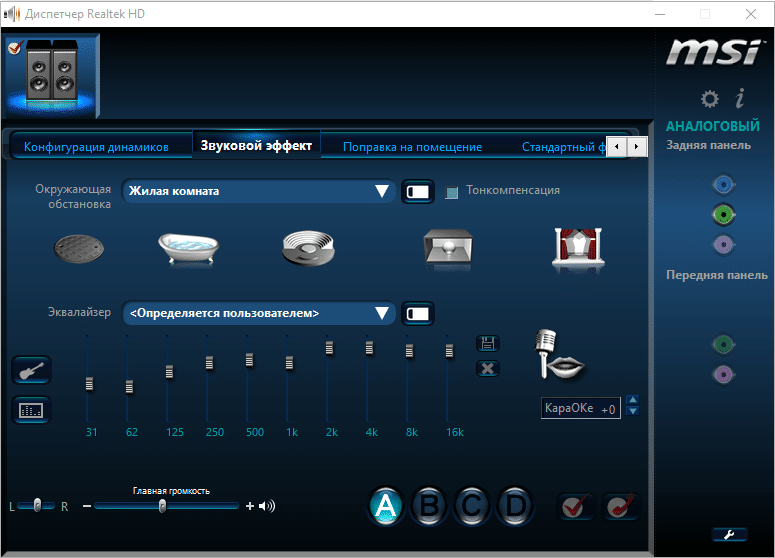This screenshot has width=775, height=558.
Task: Open the Окружающая обстановка dropdown
Action: [x=258, y=191]
